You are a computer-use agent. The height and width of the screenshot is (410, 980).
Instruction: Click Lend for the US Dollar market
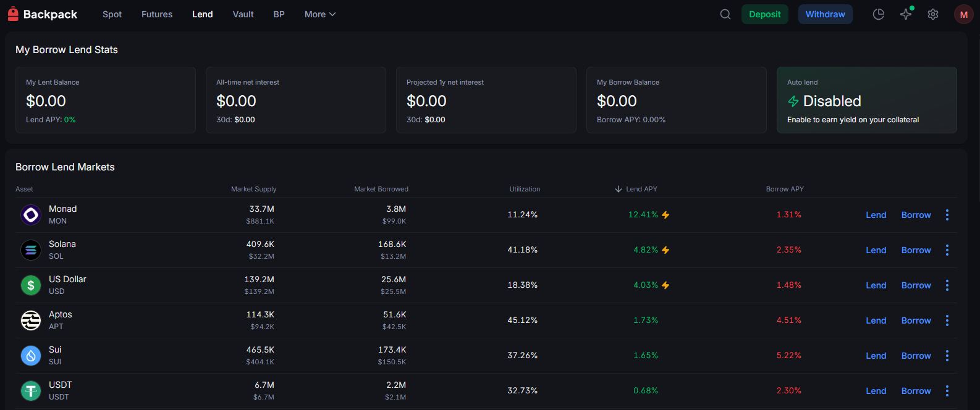coord(876,285)
